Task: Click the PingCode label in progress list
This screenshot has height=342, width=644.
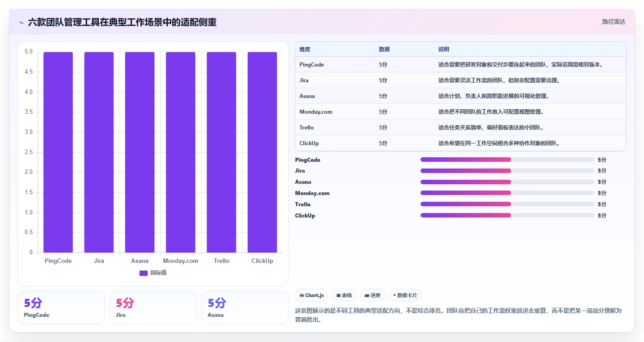Action: click(x=308, y=160)
